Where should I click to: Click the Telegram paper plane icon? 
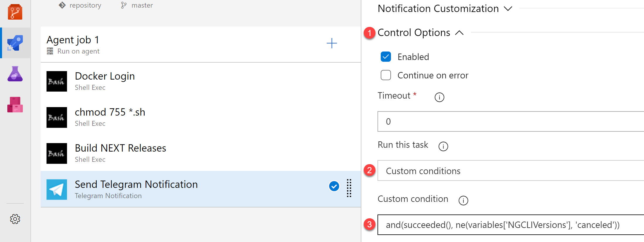57,190
